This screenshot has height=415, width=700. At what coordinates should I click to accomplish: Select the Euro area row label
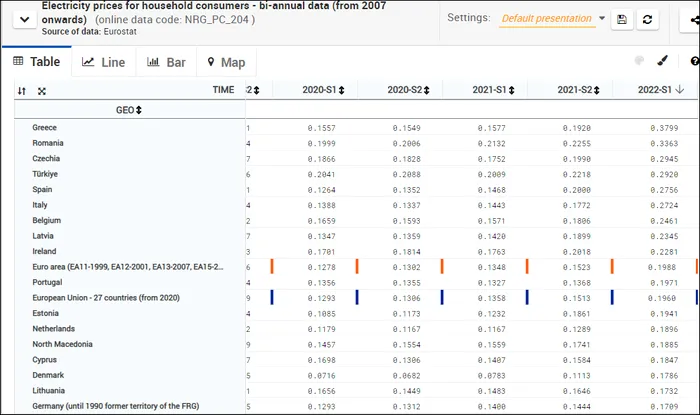click(128, 267)
